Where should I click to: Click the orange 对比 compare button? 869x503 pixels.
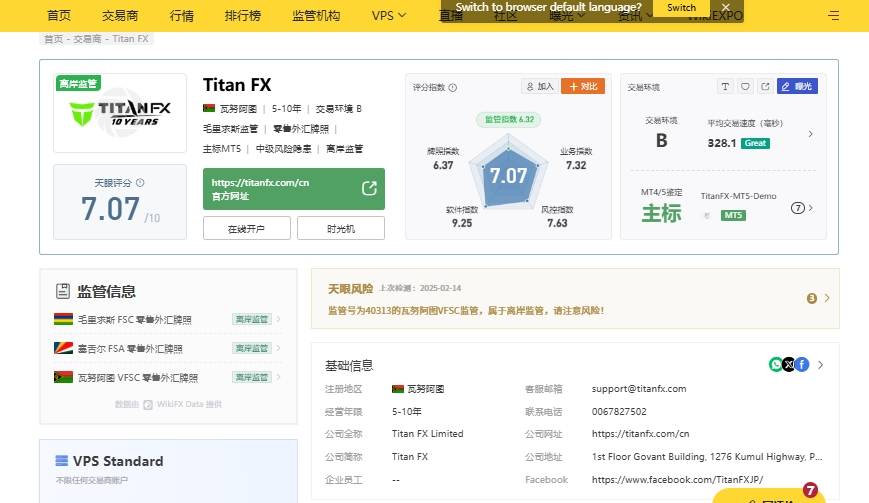[x=583, y=86]
